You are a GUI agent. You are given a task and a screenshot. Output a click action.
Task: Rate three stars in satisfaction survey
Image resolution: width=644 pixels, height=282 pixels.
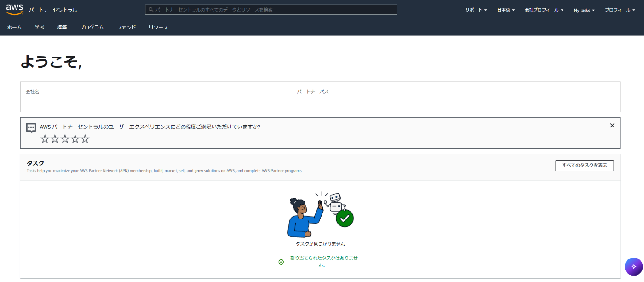coord(65,139)
